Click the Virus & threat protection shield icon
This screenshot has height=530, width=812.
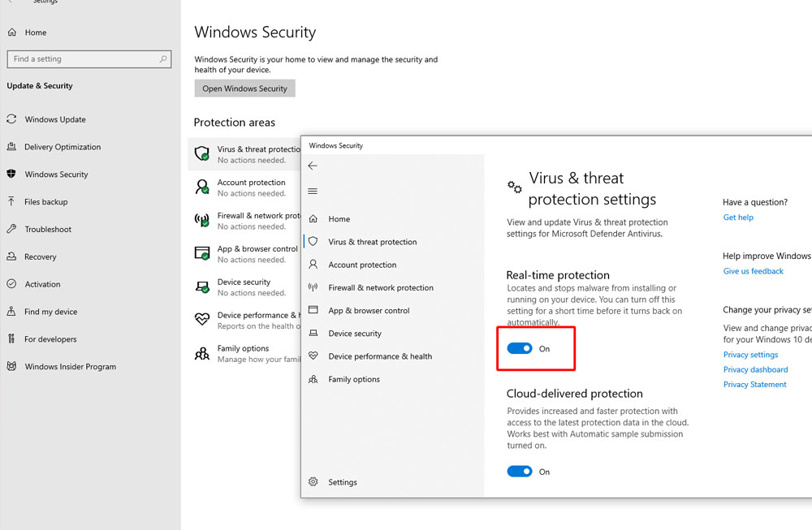point(313,242)
